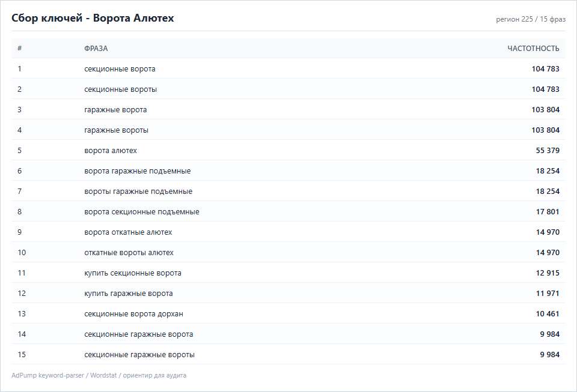Select the phrase 'гаражные ворота' in row 3
577x392 pixels.
[115, 110]
